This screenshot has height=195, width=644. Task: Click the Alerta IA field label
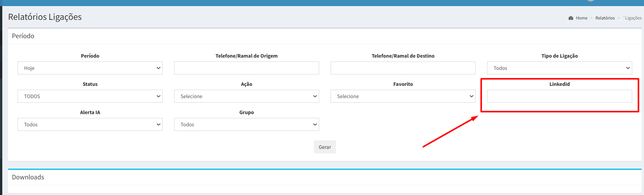[x=90, y=112]
